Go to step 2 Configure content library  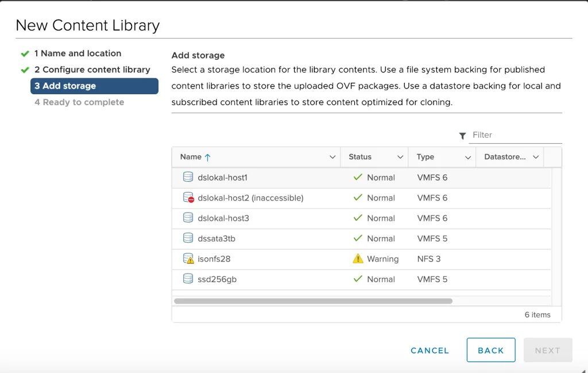click(92, 70)
